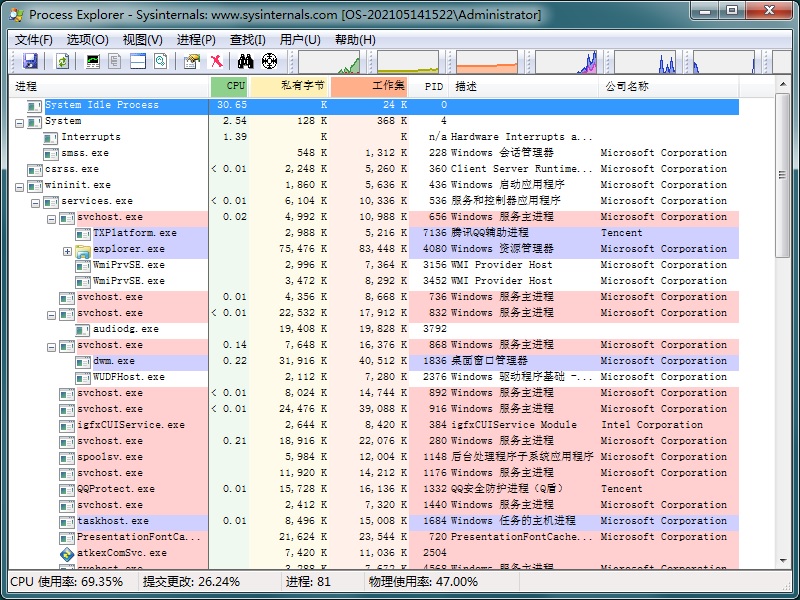Click the 进程: 81 status entry
The width and height of the screenshot is (800, 600).
click(x=308, y=582)
